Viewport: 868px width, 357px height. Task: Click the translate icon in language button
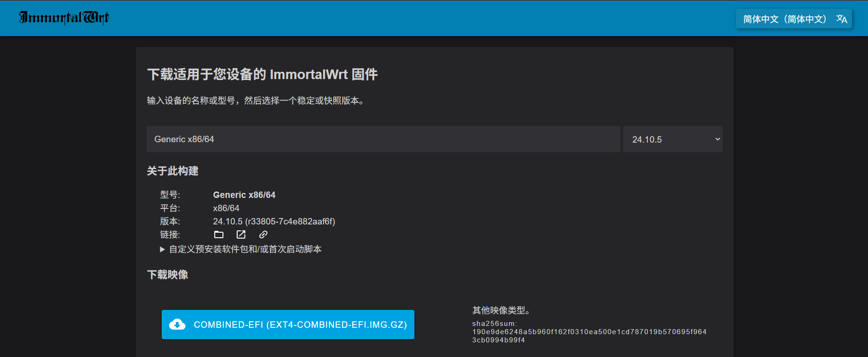coord(842,19)
